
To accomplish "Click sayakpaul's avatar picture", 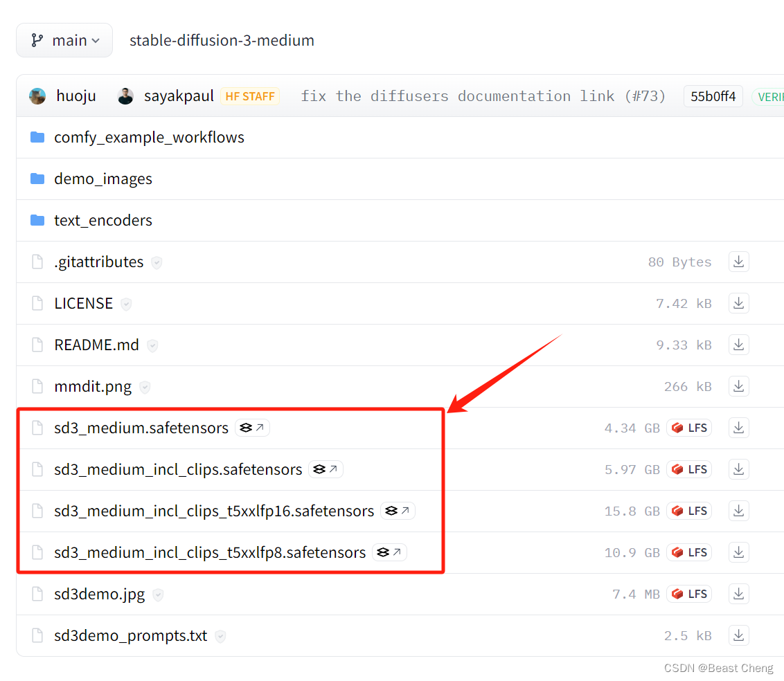I will (x=125, y=96).
